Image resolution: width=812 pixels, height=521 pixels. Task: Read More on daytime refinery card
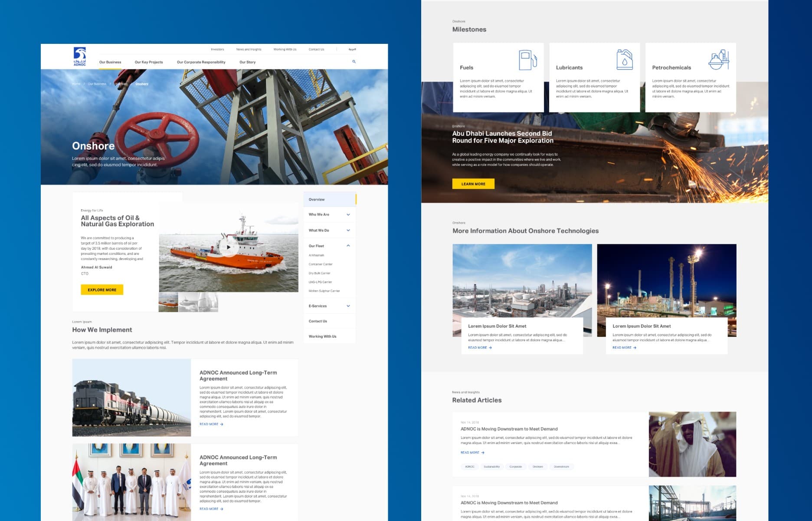click(x=480, y=347)
